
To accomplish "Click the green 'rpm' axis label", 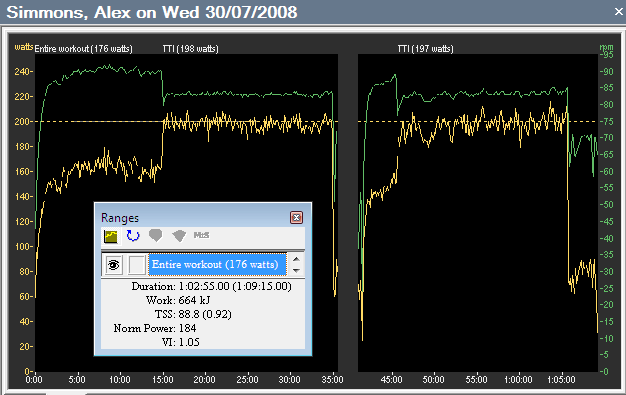I will point(606,47).
